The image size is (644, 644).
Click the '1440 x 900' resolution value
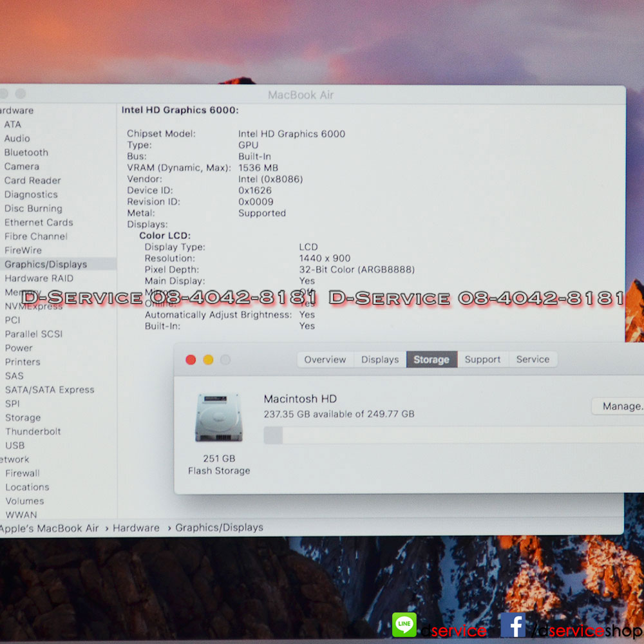[325, 258]
